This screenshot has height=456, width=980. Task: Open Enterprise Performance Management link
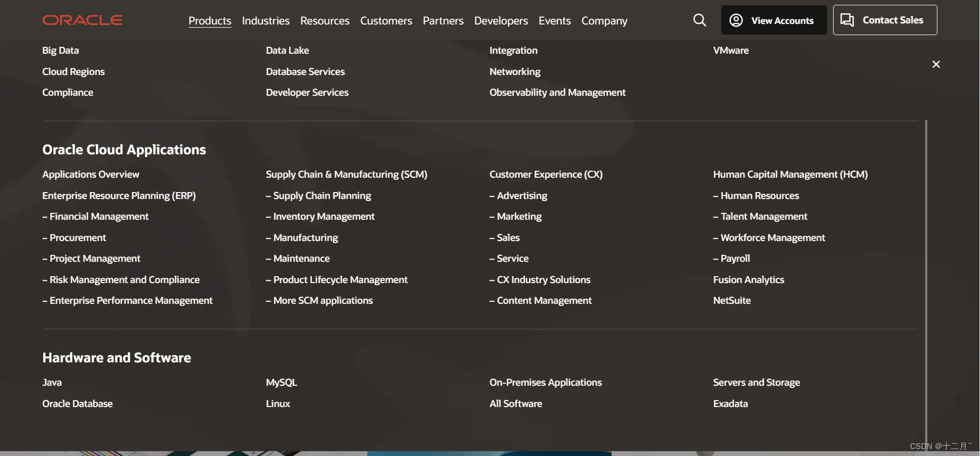(x=127, y=301)
